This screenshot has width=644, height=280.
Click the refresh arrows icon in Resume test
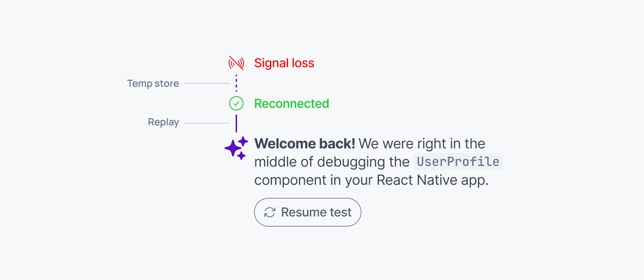269,212
